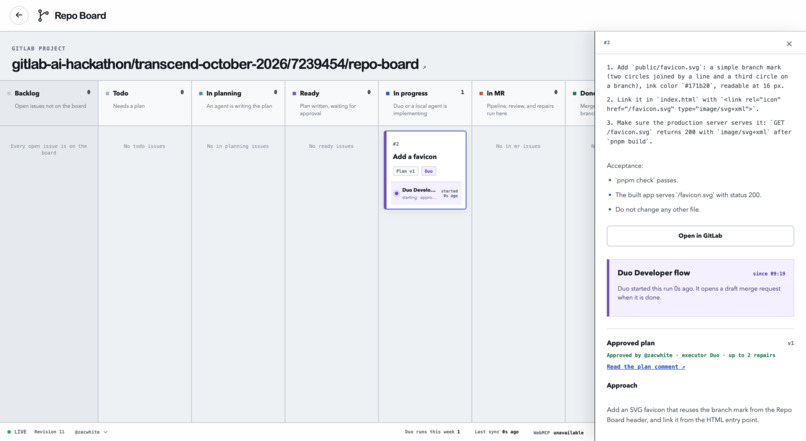Click the green LIVE status dot
This screenshot has width=806, height=441.
[x=9, y=432]
